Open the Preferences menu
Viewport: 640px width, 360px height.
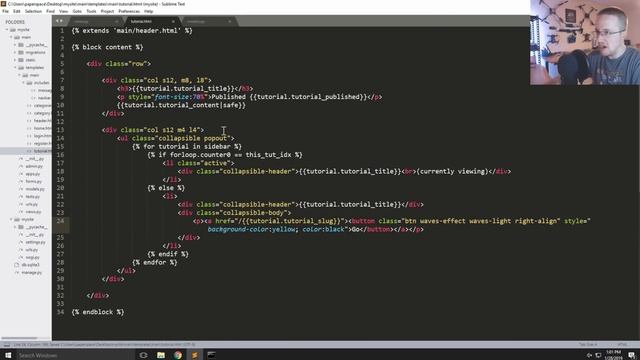129,11
